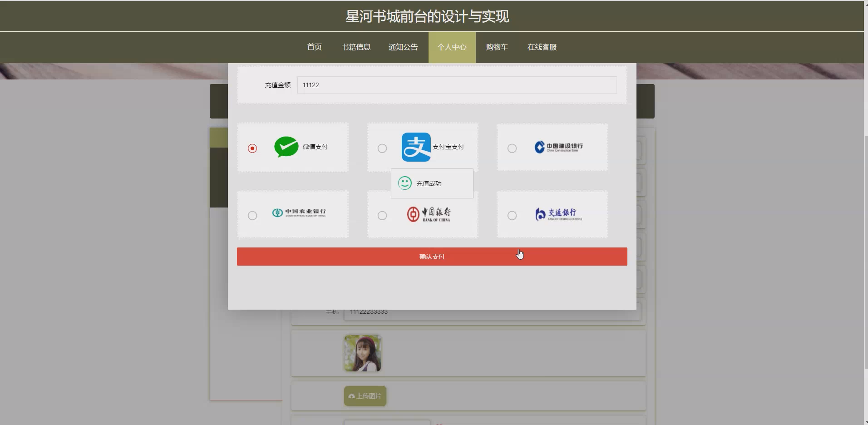
Task: Click the 充值成功 message text
Action: coord(429,183)
